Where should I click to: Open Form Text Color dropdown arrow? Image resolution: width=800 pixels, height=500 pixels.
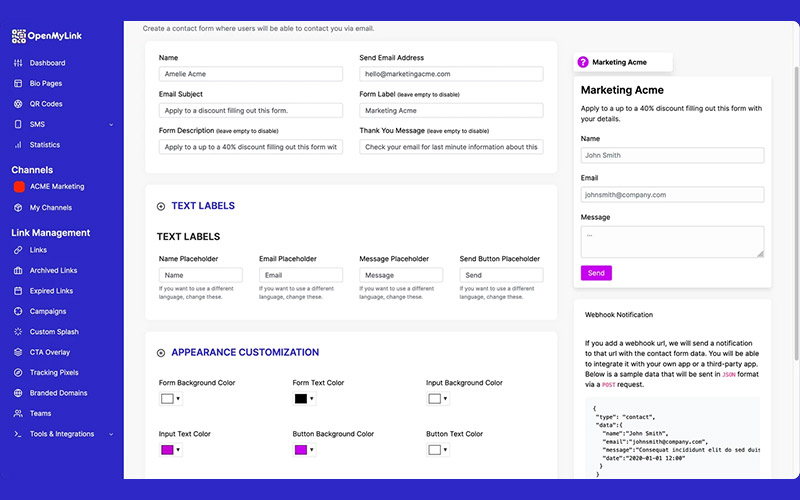click(312, 399)
